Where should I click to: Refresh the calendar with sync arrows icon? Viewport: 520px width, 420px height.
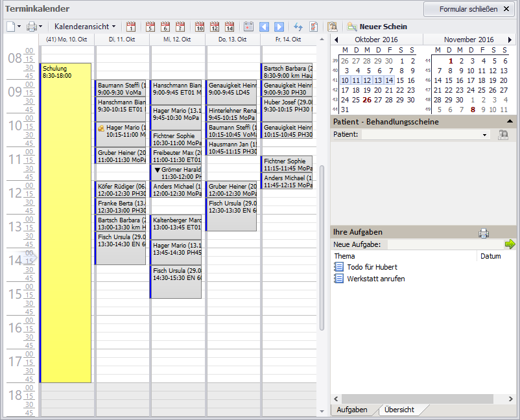coord(298,27)
